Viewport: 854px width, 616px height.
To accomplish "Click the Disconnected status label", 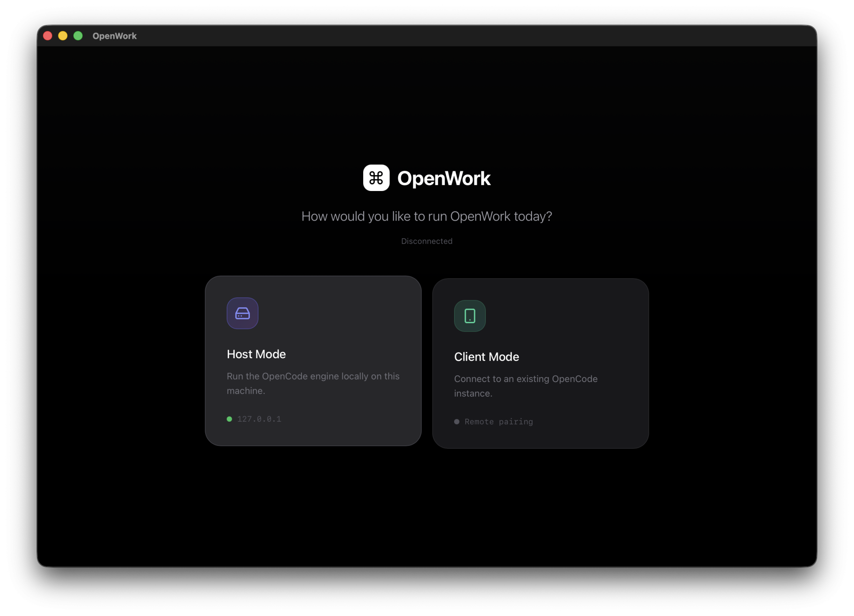I will click(x=427, y=241).
